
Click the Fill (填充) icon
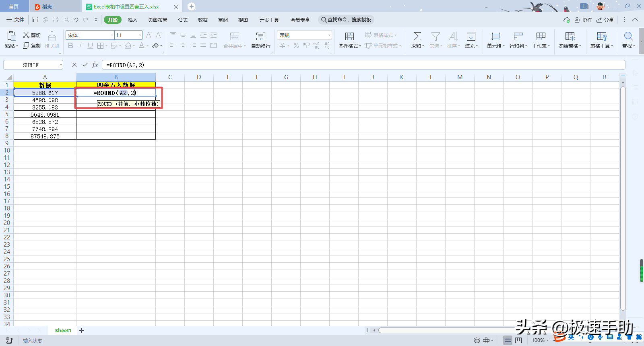(471, 36)
